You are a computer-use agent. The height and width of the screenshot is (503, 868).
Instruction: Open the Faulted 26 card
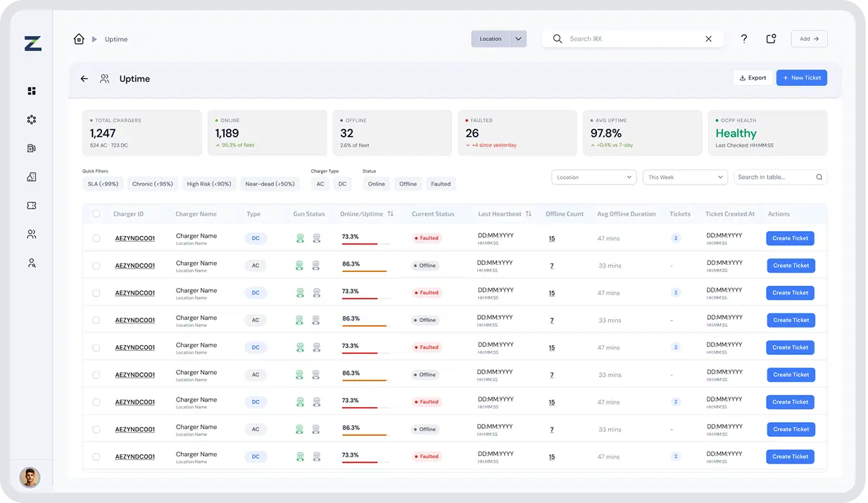pos(517,132)
